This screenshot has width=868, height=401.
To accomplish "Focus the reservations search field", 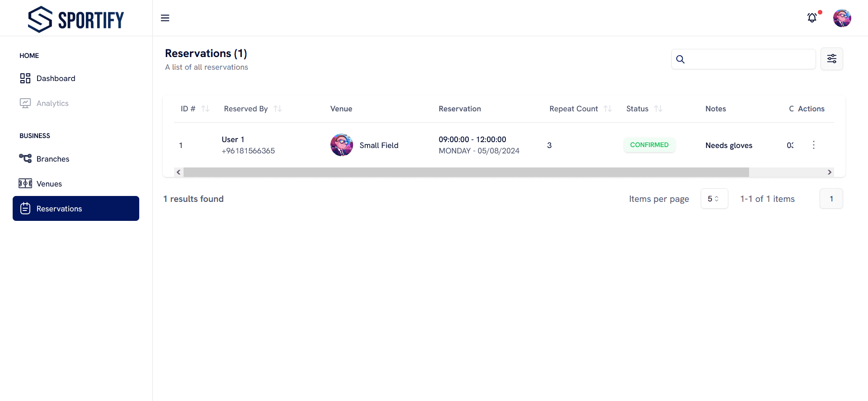I will 750,59.
